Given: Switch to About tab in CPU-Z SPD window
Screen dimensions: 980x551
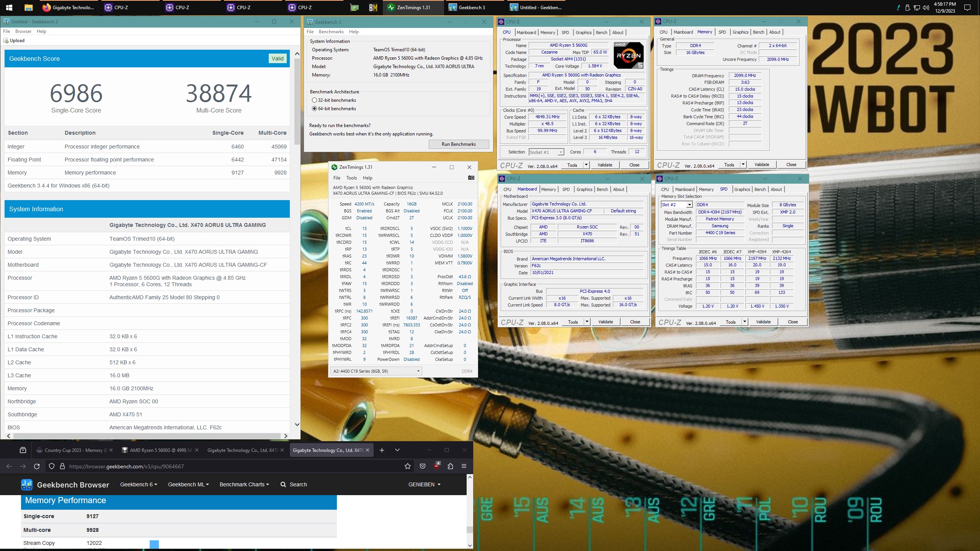Looking at the screenshot, I should (x=776, y=189).
